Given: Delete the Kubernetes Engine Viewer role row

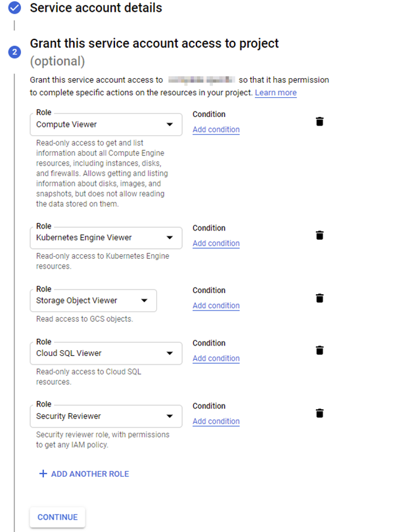Looking at the screenshot, I should click(x=319, y=235).
